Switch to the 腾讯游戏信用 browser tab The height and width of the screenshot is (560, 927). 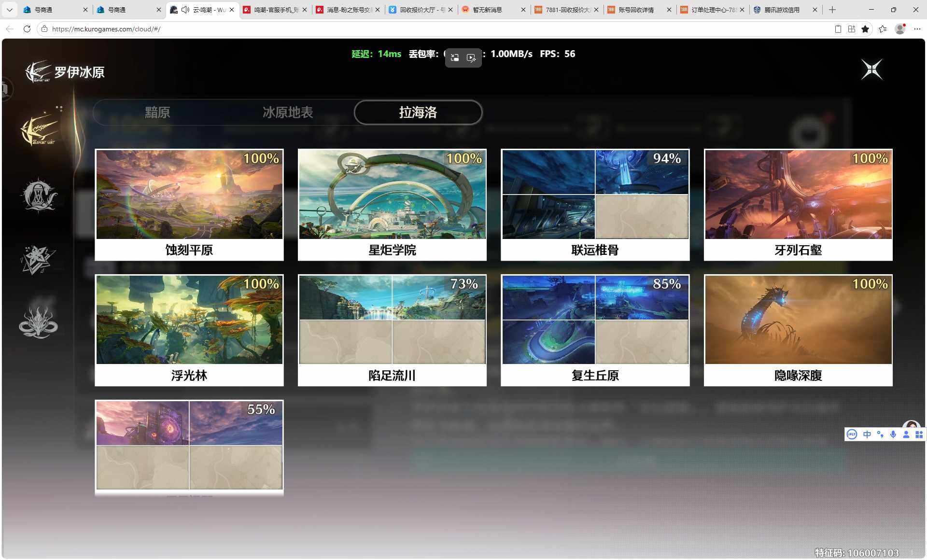(x=787, y=10)
